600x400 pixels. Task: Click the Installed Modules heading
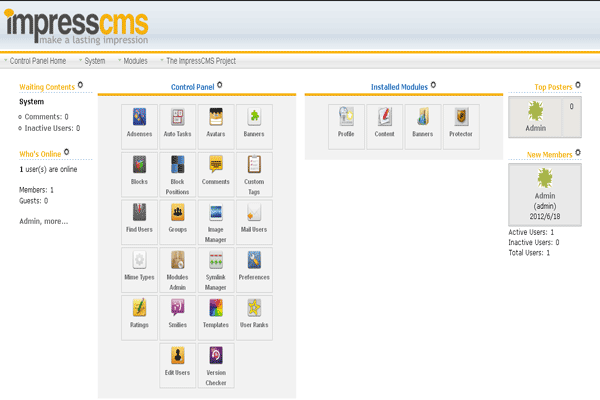click(399, 87)
